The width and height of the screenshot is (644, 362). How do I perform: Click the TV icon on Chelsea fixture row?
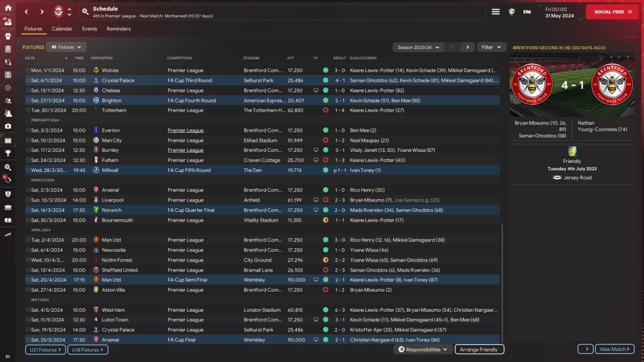pyautogui.click(x=315, y=90)
